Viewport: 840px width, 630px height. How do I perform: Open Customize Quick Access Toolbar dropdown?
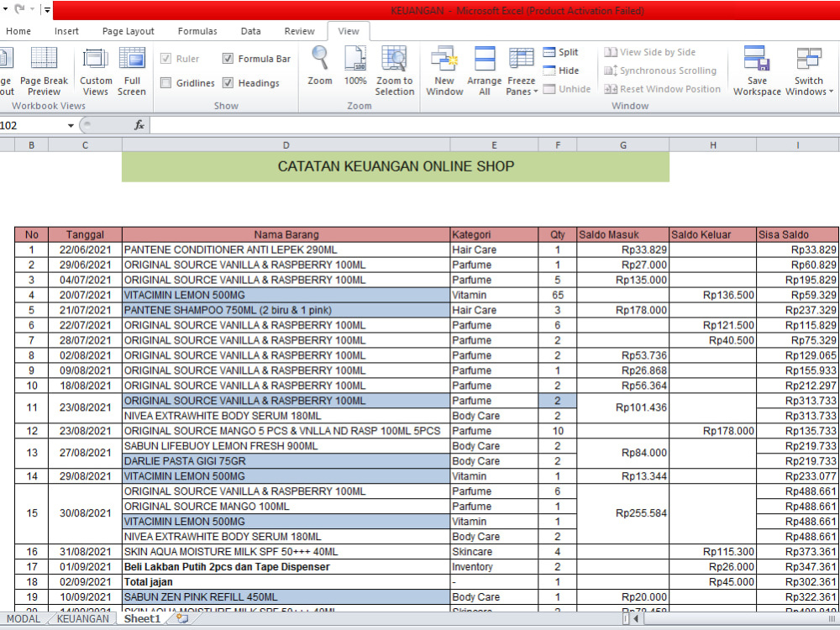[47, 9]
